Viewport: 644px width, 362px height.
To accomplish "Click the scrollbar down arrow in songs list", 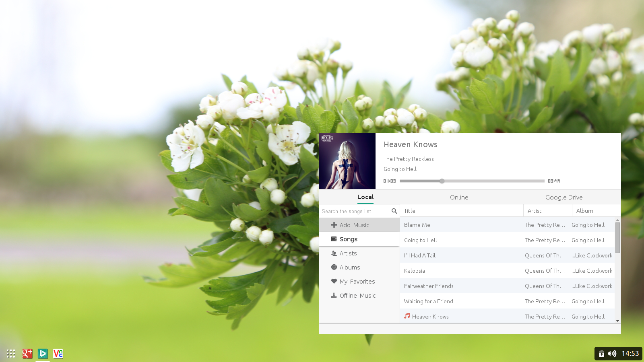I will pyautogui.click(x=617, y=321).
